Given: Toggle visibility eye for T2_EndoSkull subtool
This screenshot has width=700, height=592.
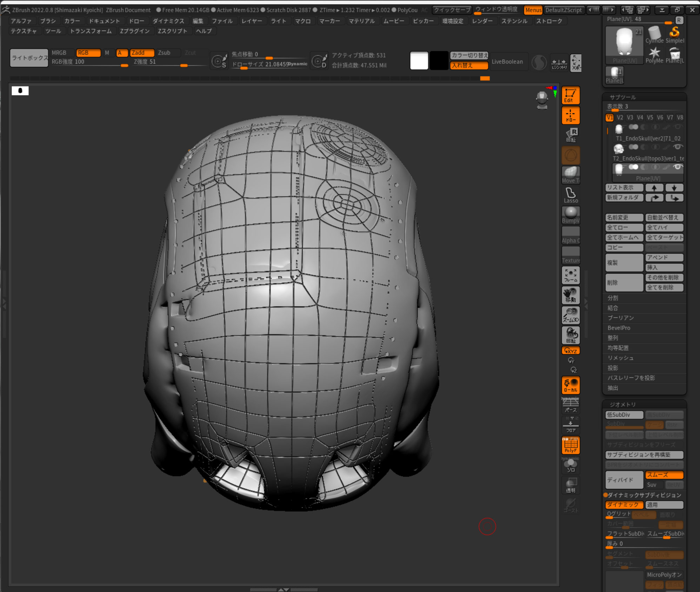Looking at the screenshot, I should (x=678, y=147).
